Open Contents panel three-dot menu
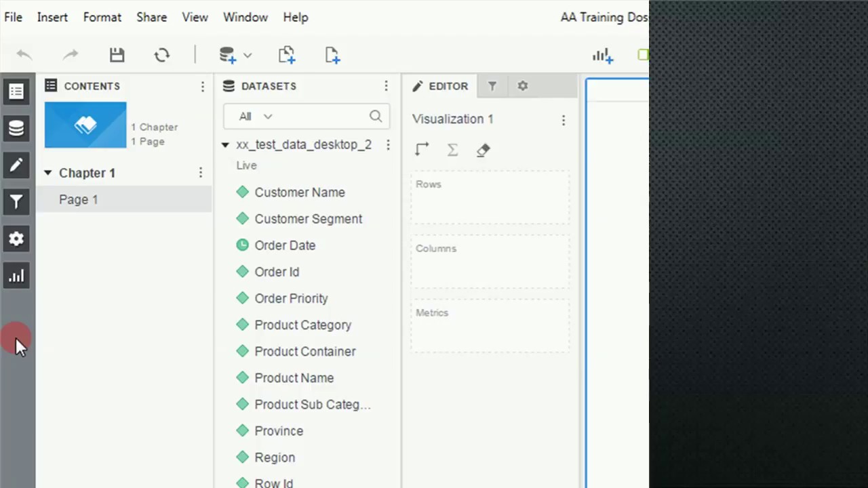Viewport: 868px width, 488px height. click(x=202, y=87)
